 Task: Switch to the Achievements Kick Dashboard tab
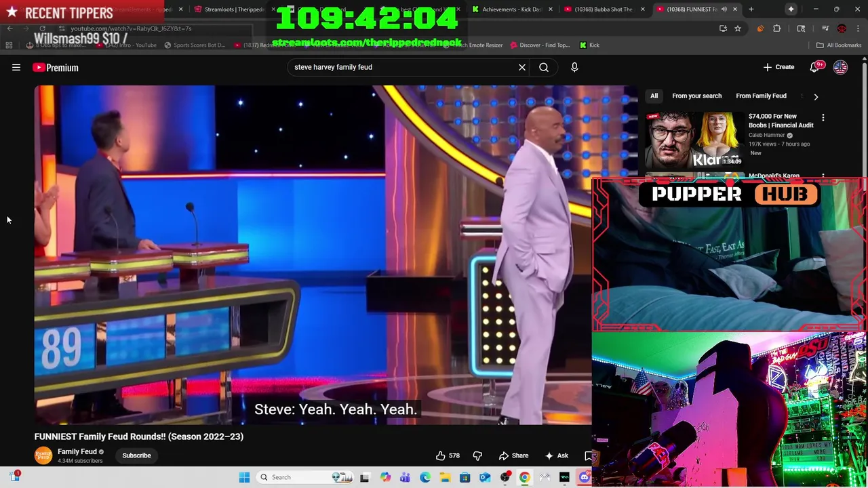click(512, 9)
